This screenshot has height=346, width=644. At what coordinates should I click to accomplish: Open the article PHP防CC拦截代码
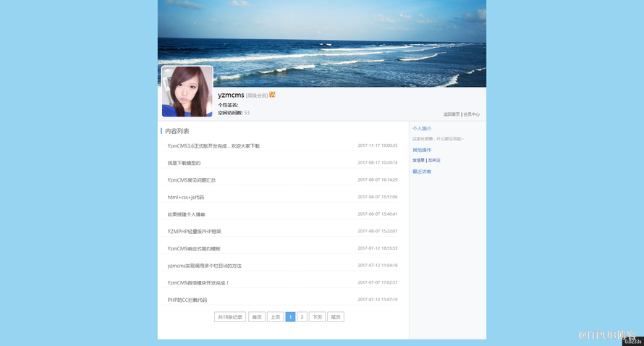click(187, 300)
